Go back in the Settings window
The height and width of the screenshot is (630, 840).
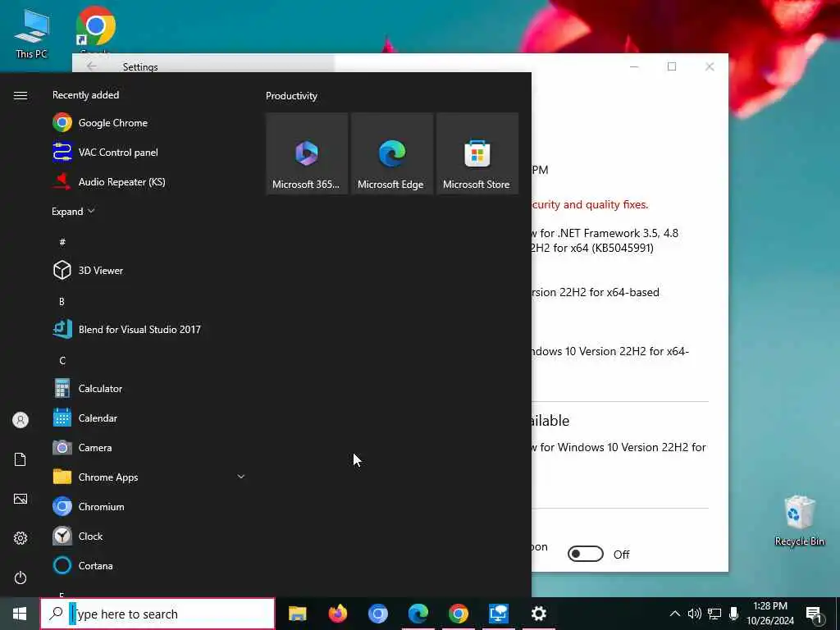[x=92, y=66]
